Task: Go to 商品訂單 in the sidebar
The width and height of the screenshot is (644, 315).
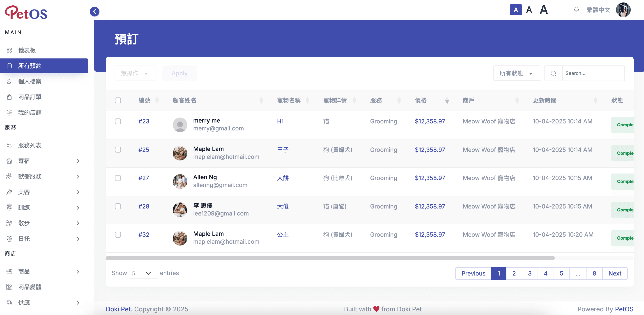Action: pyautogui.click(x=30, y=97)
